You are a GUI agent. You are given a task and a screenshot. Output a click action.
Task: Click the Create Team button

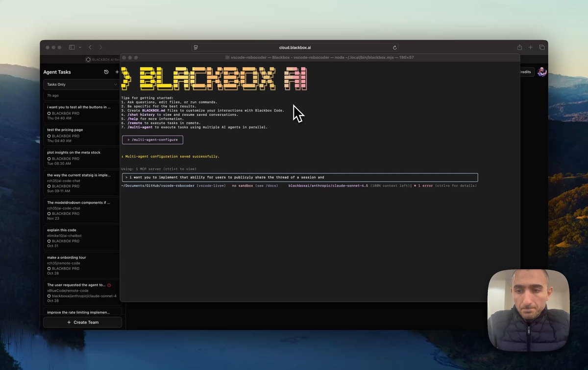(82, 322)
